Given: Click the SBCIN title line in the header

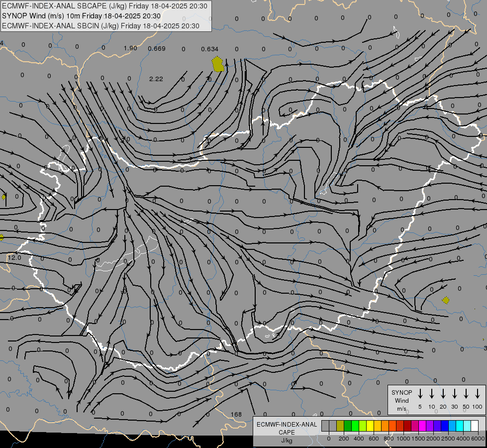Looking at the screenshot, I should (100, 26).
